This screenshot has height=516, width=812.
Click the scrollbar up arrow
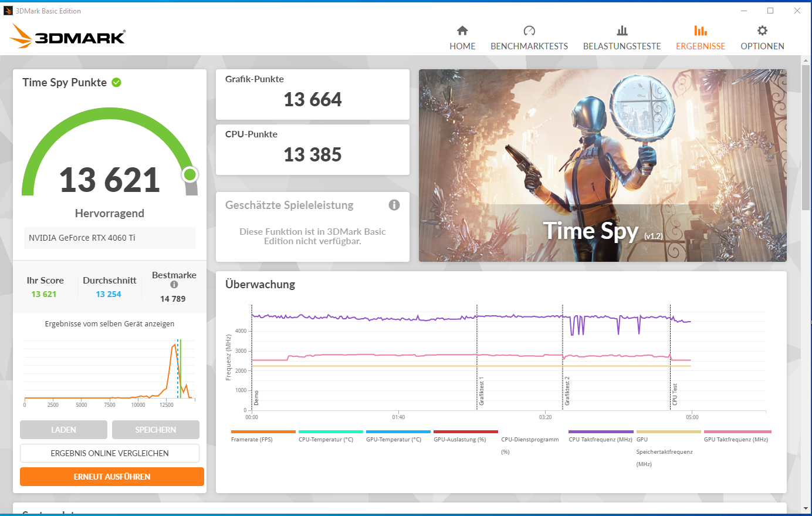[x=806, y=61]
